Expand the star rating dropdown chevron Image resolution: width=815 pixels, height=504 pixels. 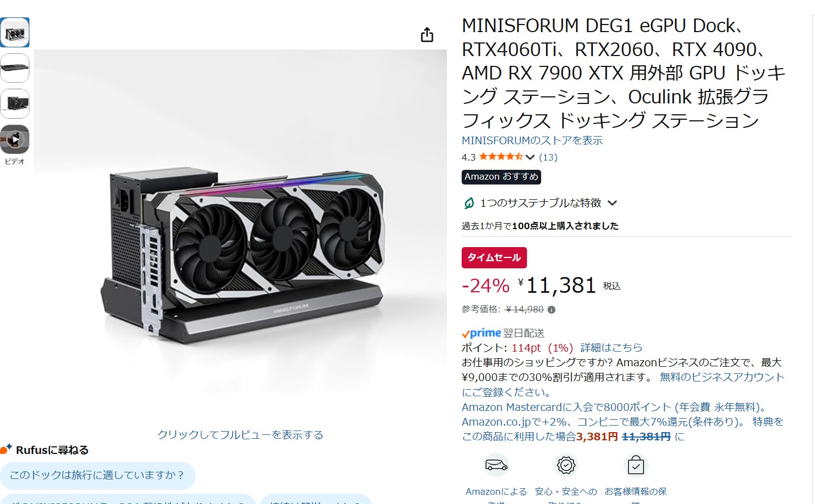(530, 157)
